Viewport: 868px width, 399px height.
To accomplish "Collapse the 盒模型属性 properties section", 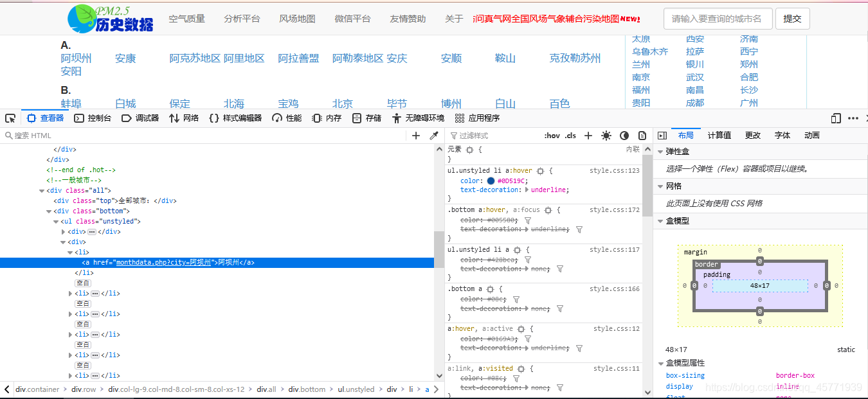I will (660, 364).
